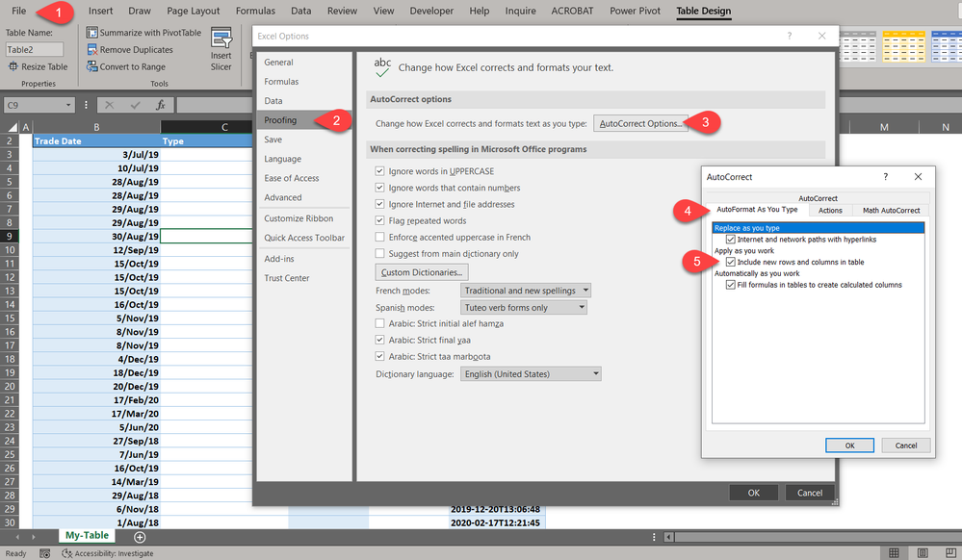
Task: Select the My-Table sheet tab
Action: tap(87, 536)
